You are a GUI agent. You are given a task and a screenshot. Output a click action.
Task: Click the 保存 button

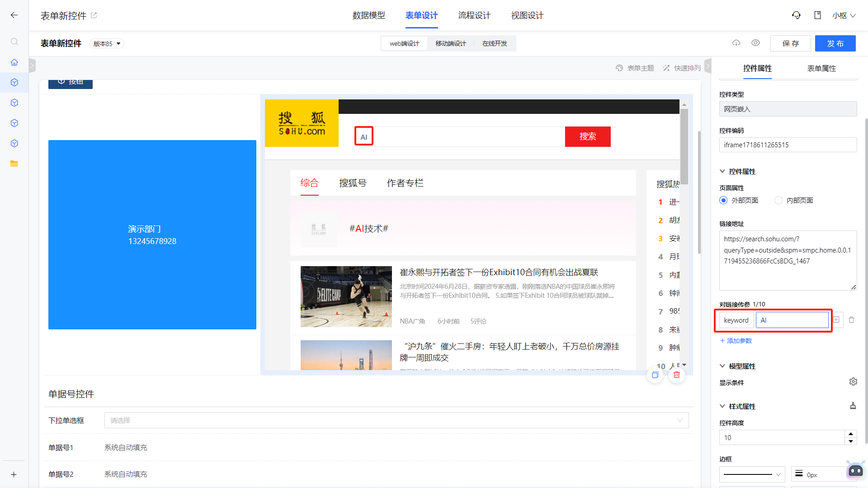coord(791,43)
